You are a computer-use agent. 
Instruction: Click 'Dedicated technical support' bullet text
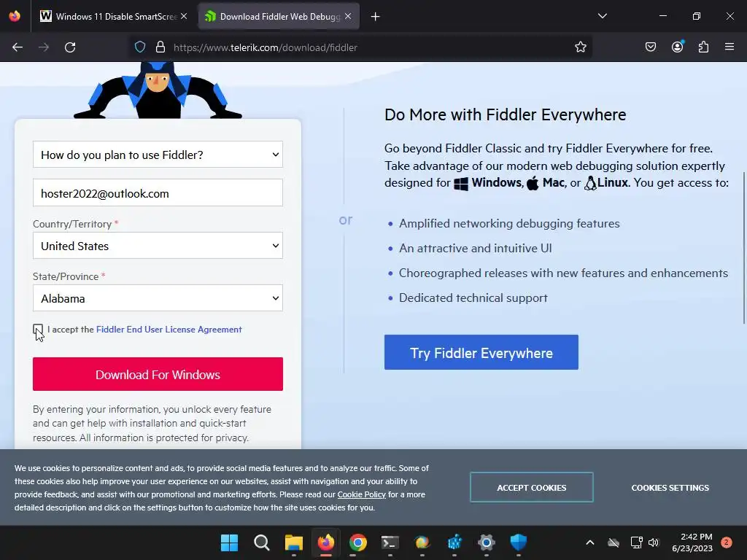click(473, 297)
